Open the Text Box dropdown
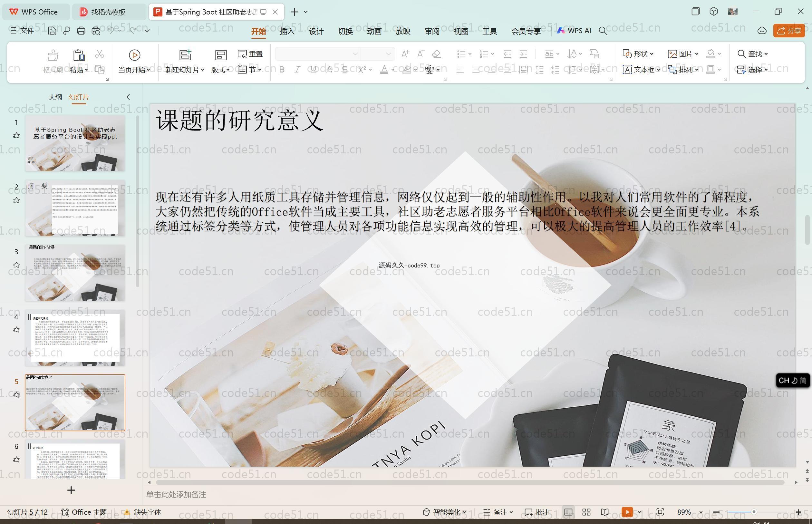 click(641, 69)
